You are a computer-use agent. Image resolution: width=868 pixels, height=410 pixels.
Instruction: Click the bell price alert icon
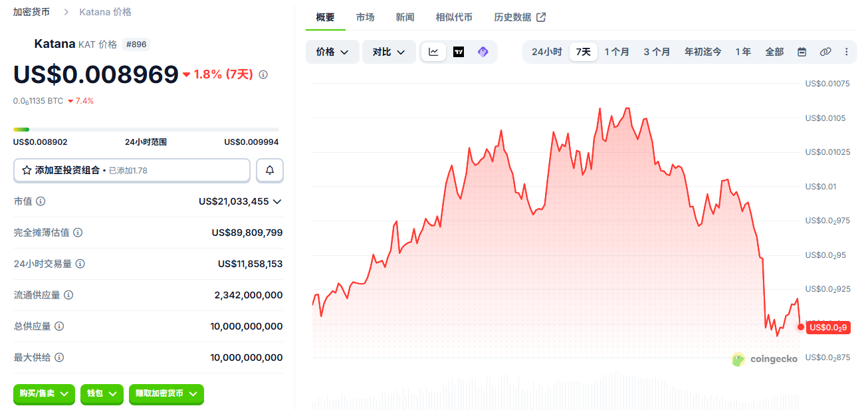(x=270, y=170)
